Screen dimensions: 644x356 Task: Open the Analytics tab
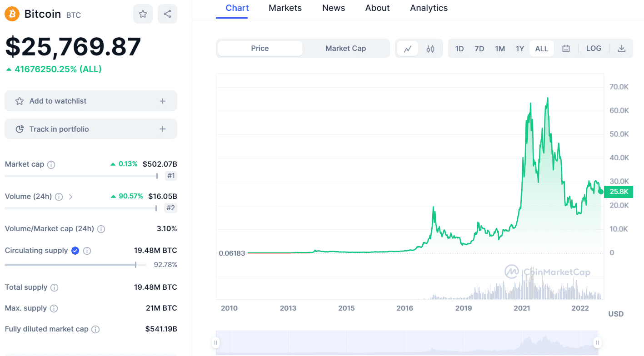coord(429,8)
